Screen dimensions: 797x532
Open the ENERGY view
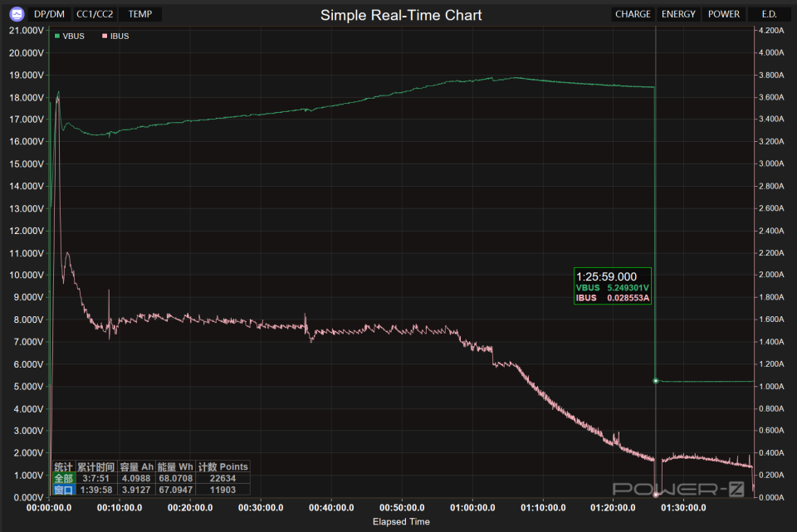(678, 14)
